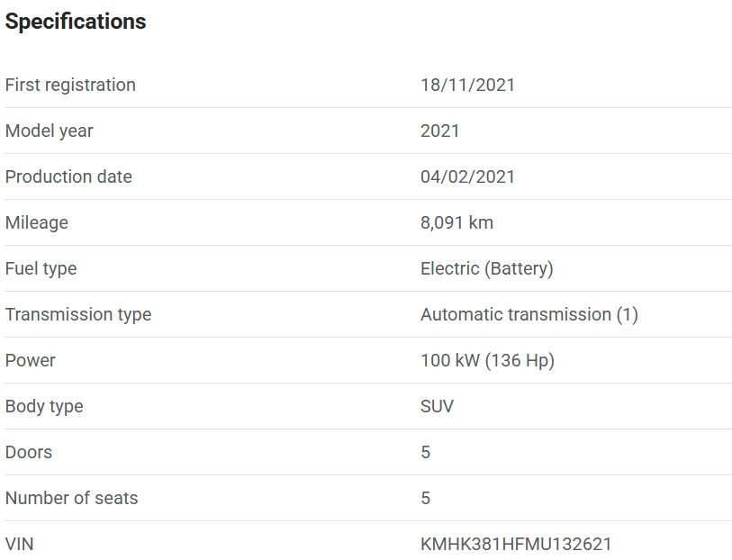Click the Mileage label

coord(37,222)
